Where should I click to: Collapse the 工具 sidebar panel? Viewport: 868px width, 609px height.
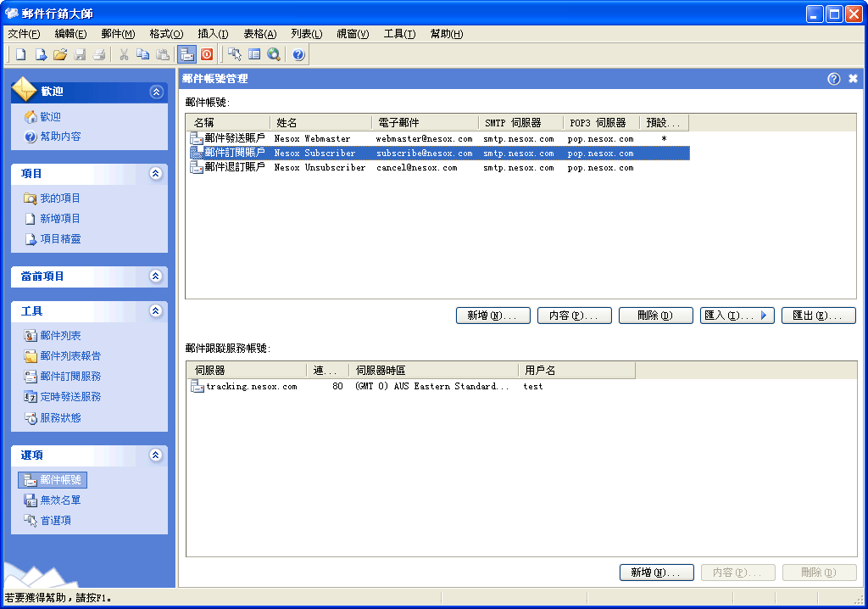(155, 311)
